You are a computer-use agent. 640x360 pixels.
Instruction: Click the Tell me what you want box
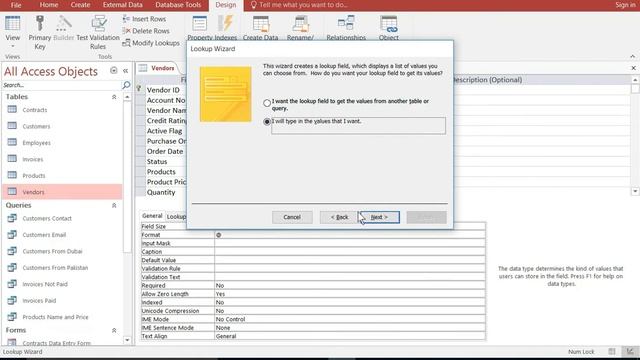pos(303,5)
